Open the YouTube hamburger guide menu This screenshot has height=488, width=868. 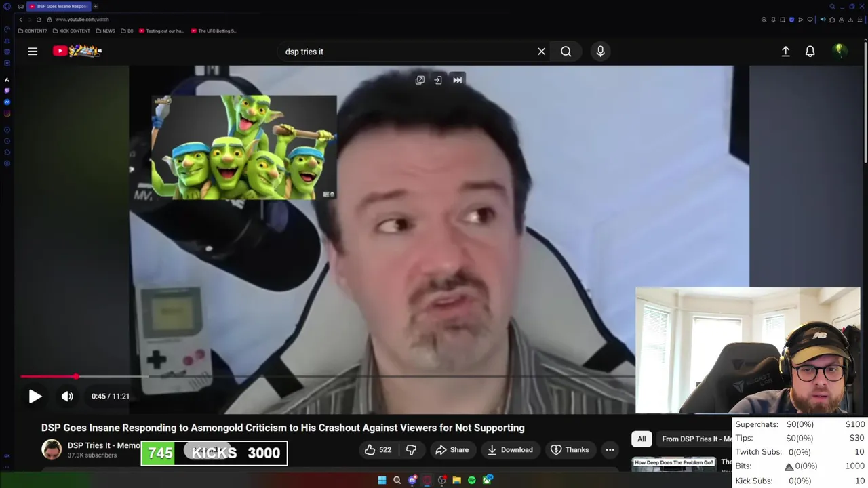(x=33, y=51)
